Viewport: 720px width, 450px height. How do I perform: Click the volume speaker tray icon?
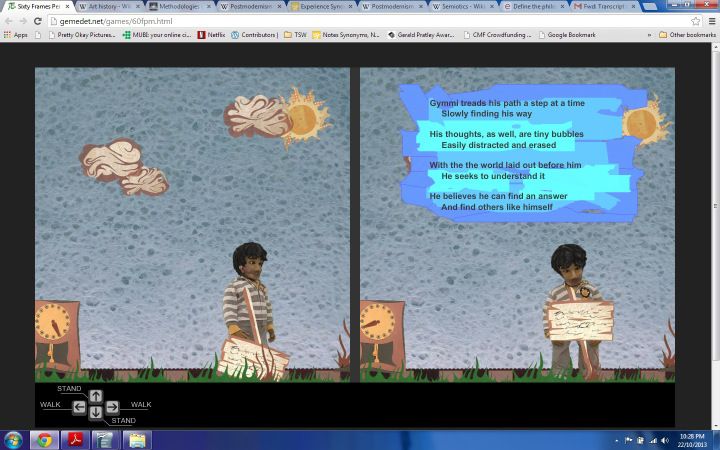664,440
